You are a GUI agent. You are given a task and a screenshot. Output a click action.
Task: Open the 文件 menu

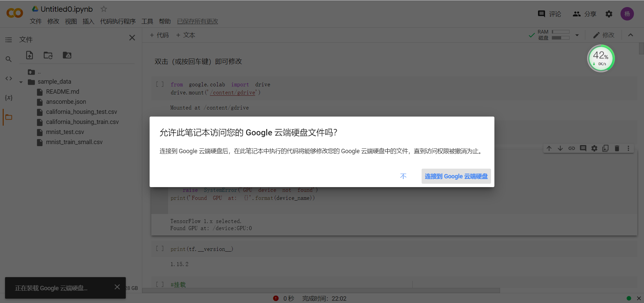click(x=36, y=21)
